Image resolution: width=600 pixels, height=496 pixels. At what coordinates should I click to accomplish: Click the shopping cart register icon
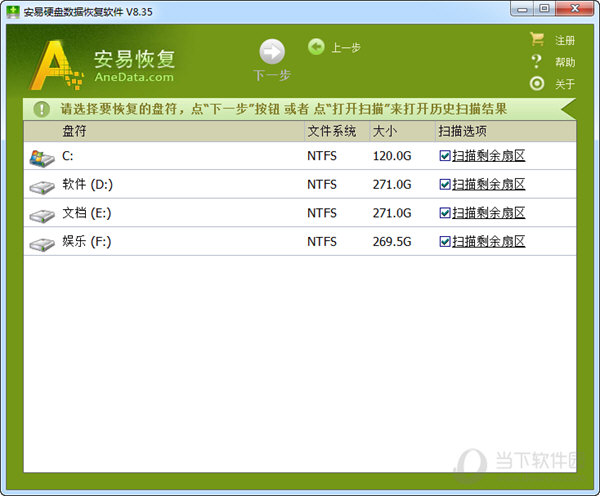[x=537, y=39]
